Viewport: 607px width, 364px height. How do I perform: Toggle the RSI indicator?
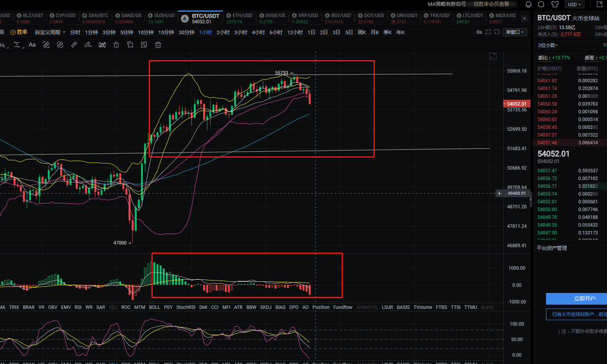click(78, 307)
